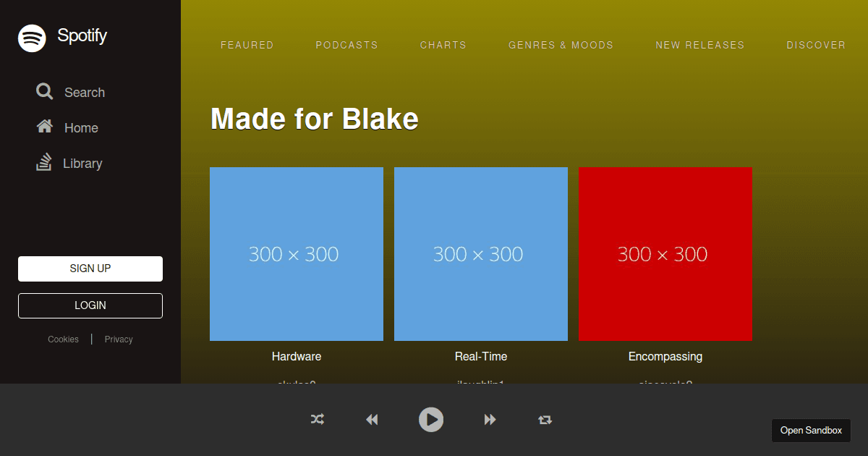The height and width of the screenshot is (456, 868).
Task: Click the Open Sandbox button
Action: coord(811,431)
